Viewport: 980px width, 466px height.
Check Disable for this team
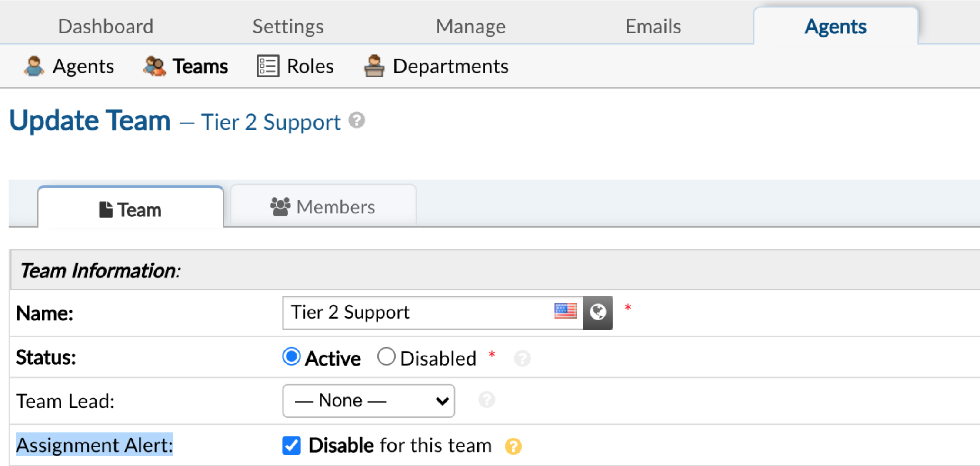click(290, 446)
